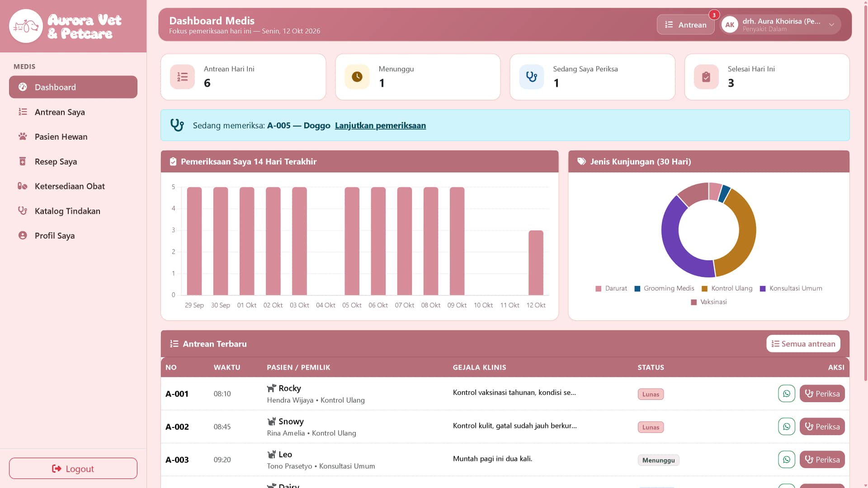868x488 pixels.
Task: Click WhatsApp icon for Snowy row
Action: 787,427
